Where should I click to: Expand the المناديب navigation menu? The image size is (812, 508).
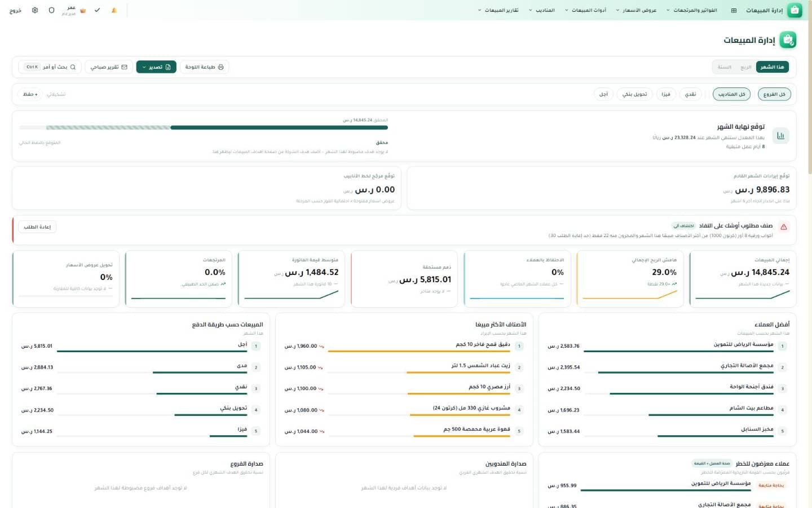541,10
